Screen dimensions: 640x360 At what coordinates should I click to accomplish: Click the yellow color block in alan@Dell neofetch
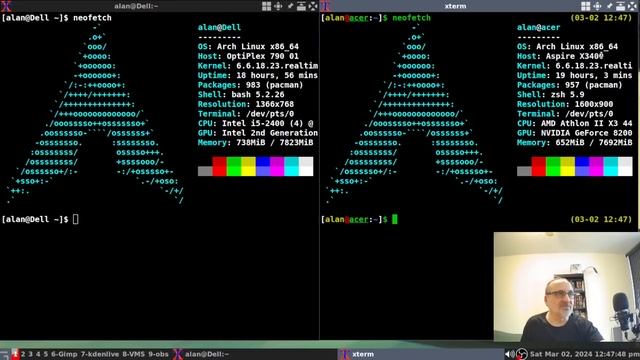(x=248, y=166)
